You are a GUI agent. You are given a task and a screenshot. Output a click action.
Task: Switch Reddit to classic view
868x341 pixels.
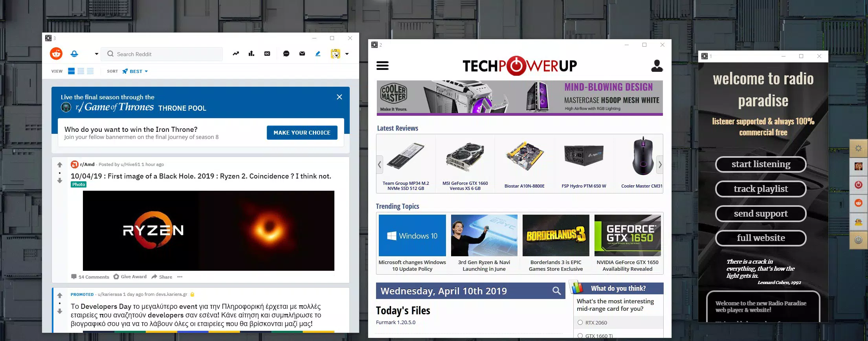pos(81,71)
